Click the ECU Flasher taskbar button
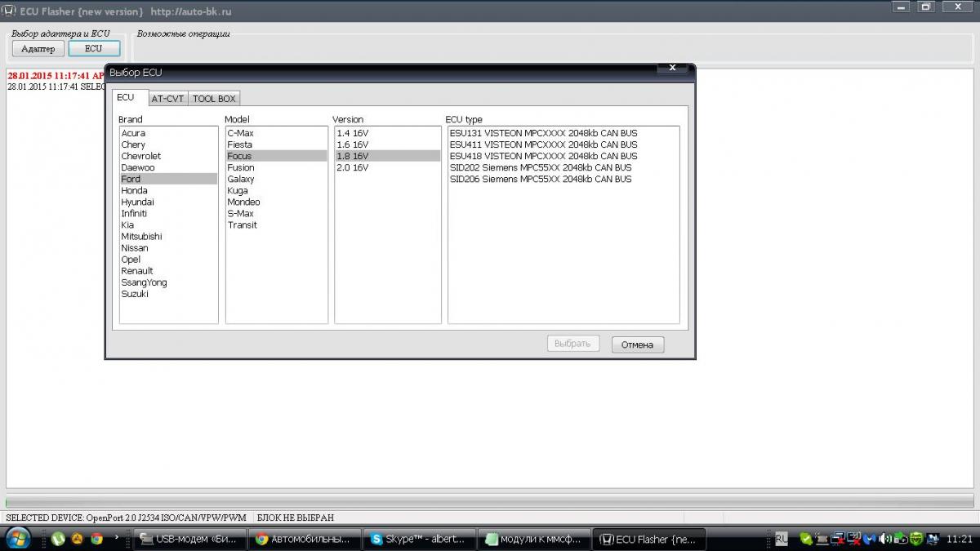Image resolution: width=980 pixels, height=551 pixels. pyautogui.click(x=648, y=539)
